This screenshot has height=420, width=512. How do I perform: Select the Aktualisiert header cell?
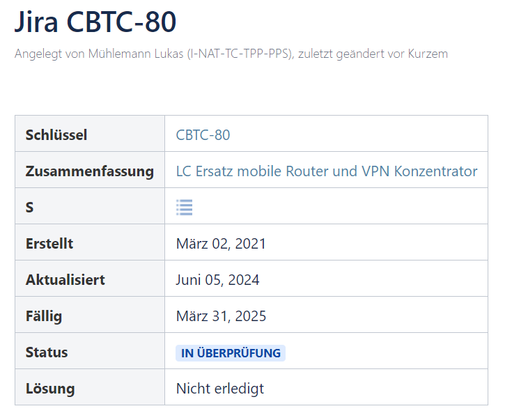point(90,279)
